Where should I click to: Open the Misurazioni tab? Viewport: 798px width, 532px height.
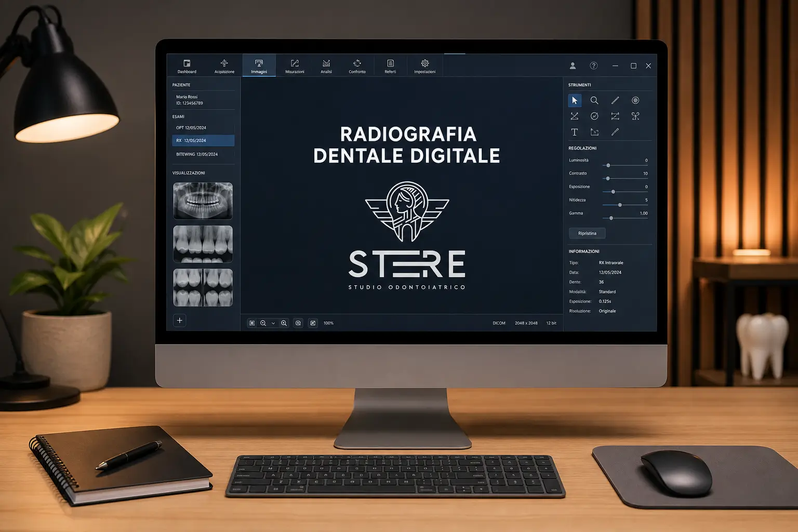(x=295, y=66)
